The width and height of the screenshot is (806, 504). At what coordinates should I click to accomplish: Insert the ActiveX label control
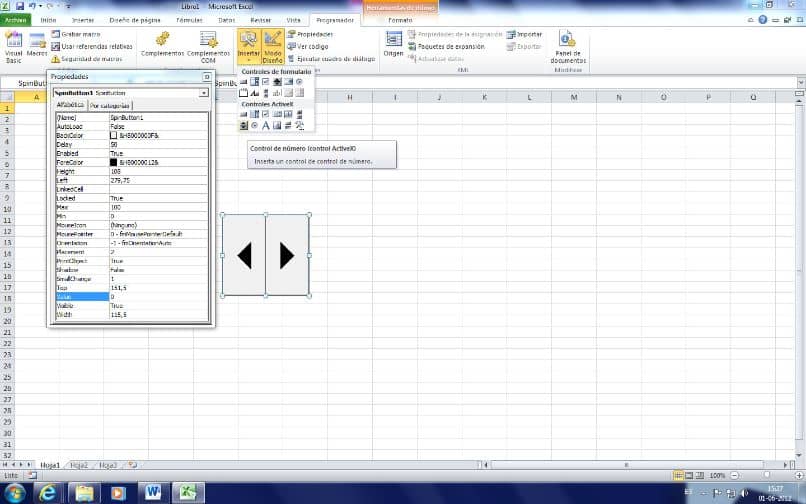click(266, 125)
